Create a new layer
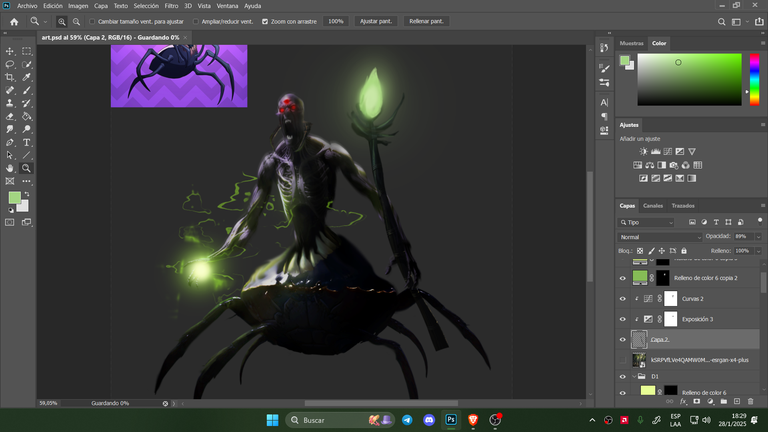Viewport: 768px width, 432px height. [x=737, y=401]
